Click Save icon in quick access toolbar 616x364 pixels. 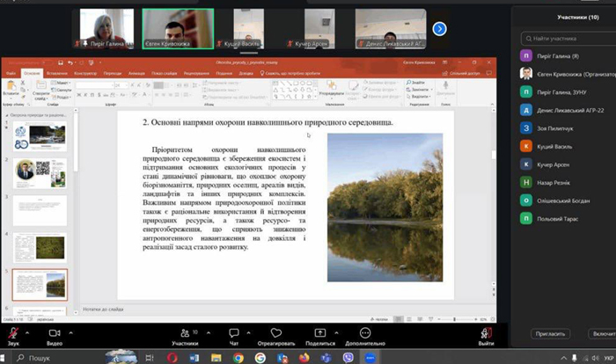[61, 62]
